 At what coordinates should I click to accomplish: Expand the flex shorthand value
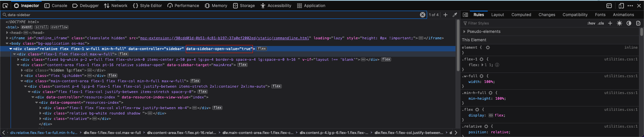[x=482, y=65]
